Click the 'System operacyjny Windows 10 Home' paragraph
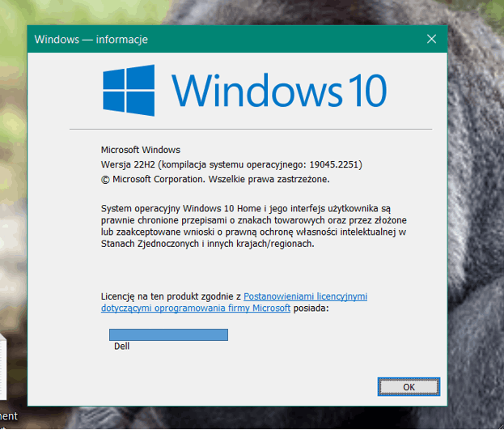This screenshot has width=504, height=430. coord(253,226)
